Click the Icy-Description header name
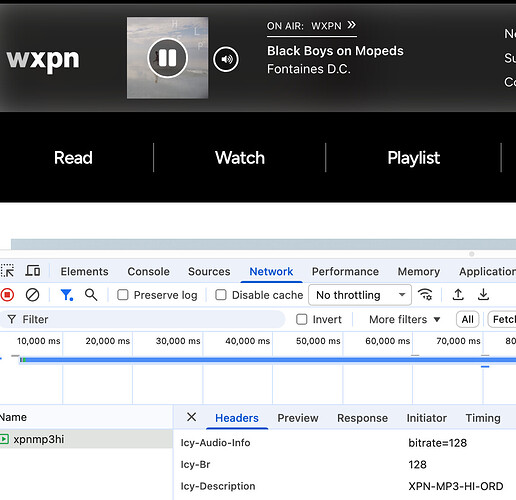 coord(218,486)
